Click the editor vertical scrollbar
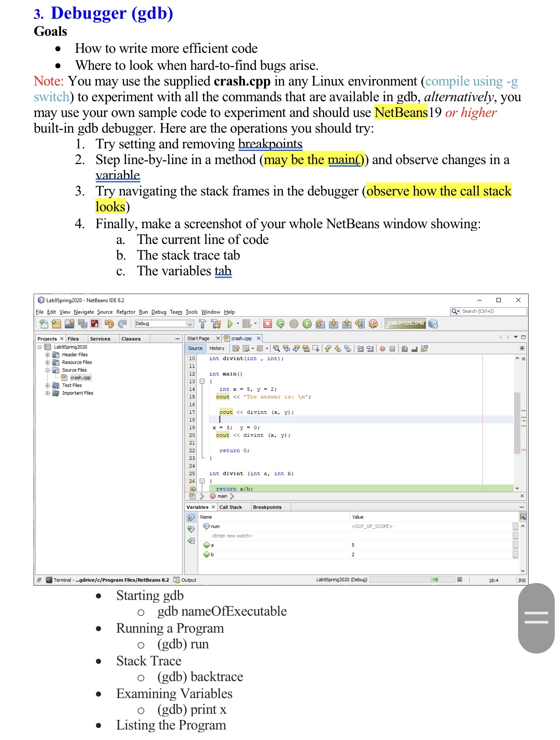Screen dimensions: 560x740 click(x=517, y=423)
